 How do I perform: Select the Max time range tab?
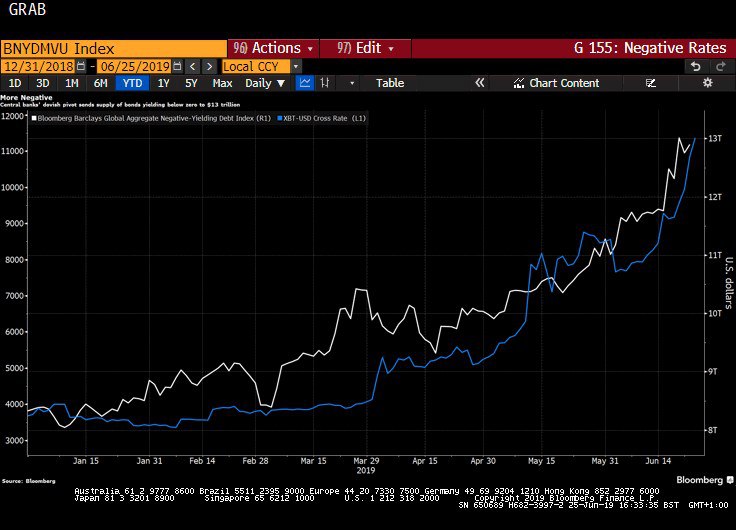[222, 83]
